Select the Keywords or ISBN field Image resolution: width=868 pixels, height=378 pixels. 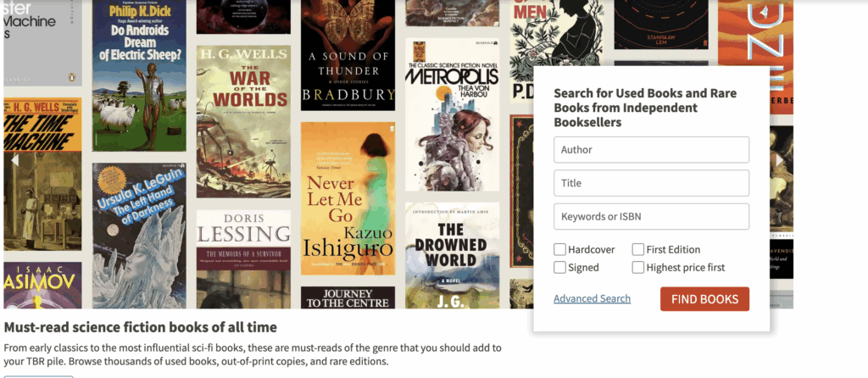click(x=652, y=216)
